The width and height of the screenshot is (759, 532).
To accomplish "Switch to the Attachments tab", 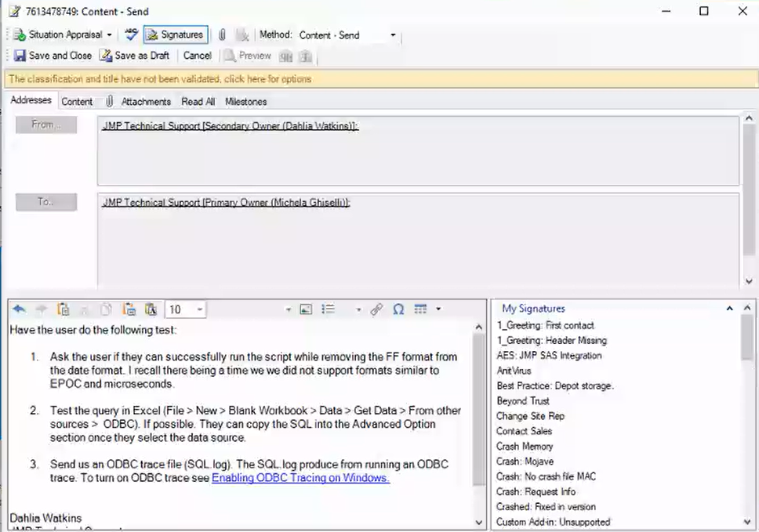I will click(x=145, y=102).
